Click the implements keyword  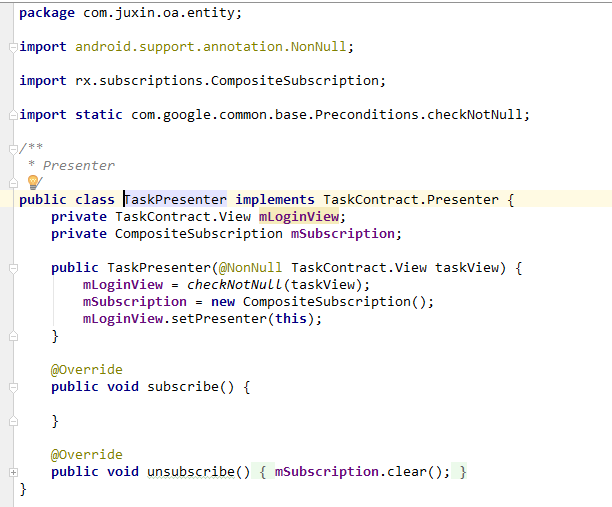[275, 200]
